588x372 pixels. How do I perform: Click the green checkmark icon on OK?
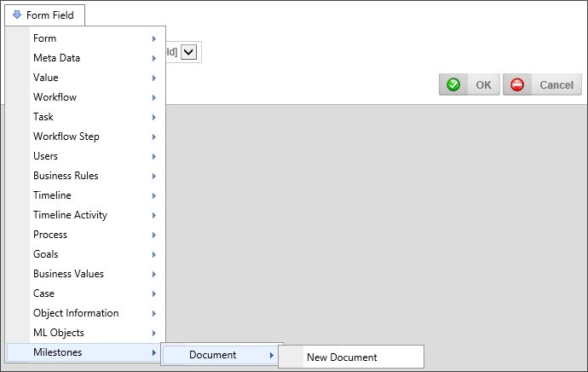click(x=453, y=84)
